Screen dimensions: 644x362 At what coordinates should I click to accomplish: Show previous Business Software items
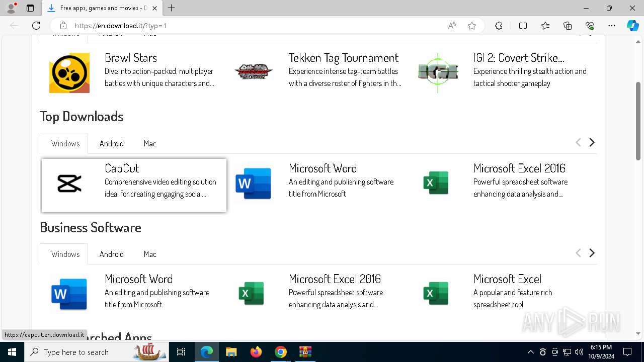[x=578, y=253]
